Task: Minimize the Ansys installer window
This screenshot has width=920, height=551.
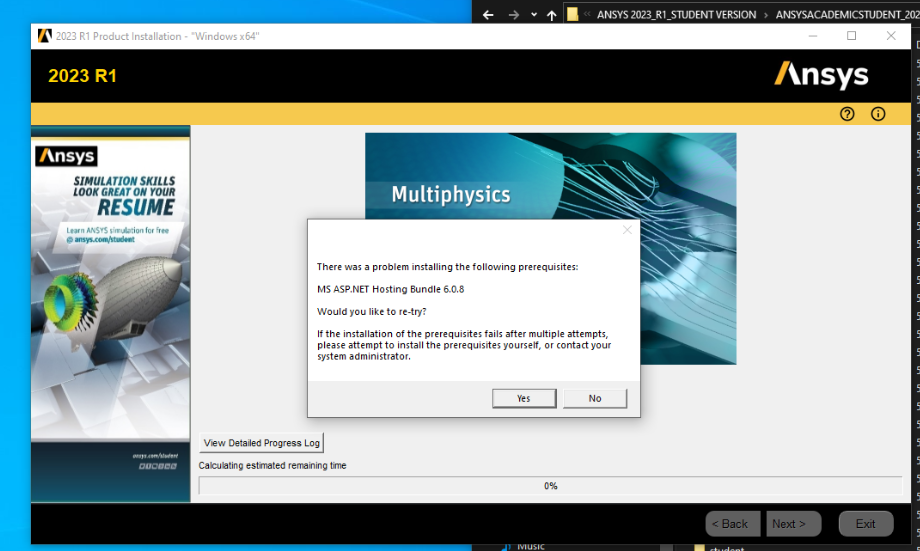Action: pos(813,36)
